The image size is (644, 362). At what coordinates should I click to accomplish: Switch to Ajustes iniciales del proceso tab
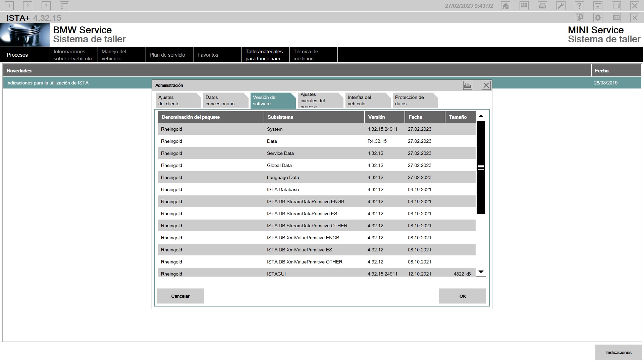pos(320,101)
